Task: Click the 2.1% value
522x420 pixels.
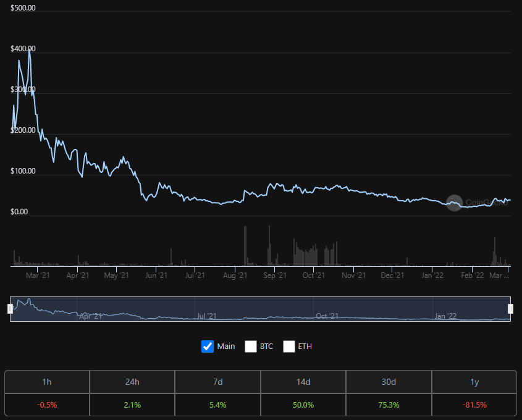Action: pyautogui.click(x=132, y=405)
